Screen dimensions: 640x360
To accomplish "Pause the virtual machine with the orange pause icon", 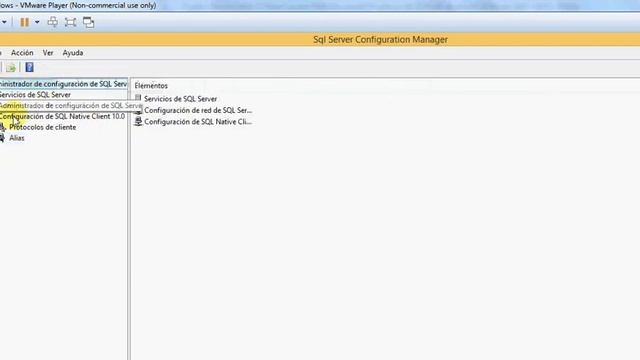I will pos(24,22).
